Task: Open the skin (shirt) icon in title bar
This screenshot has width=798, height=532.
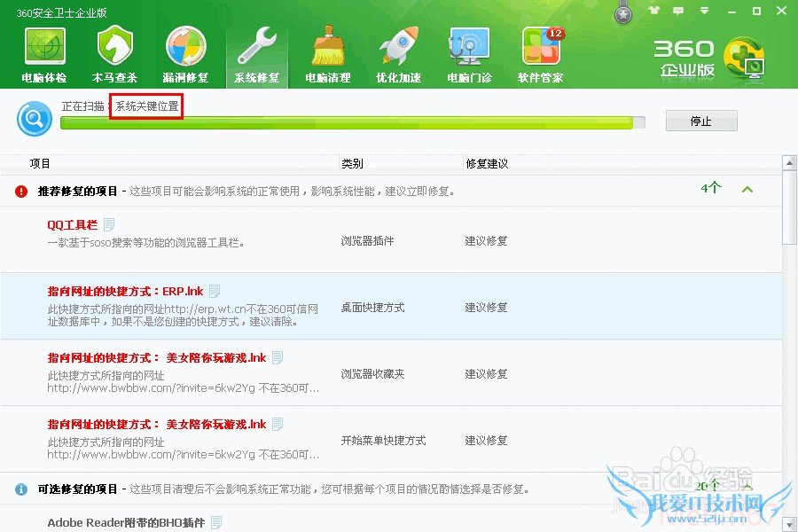Action: [654, 10]
